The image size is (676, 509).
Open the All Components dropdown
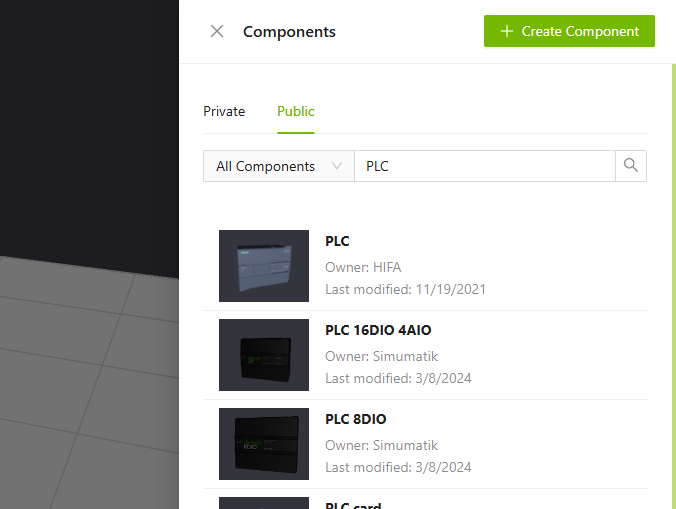point(279,166)
